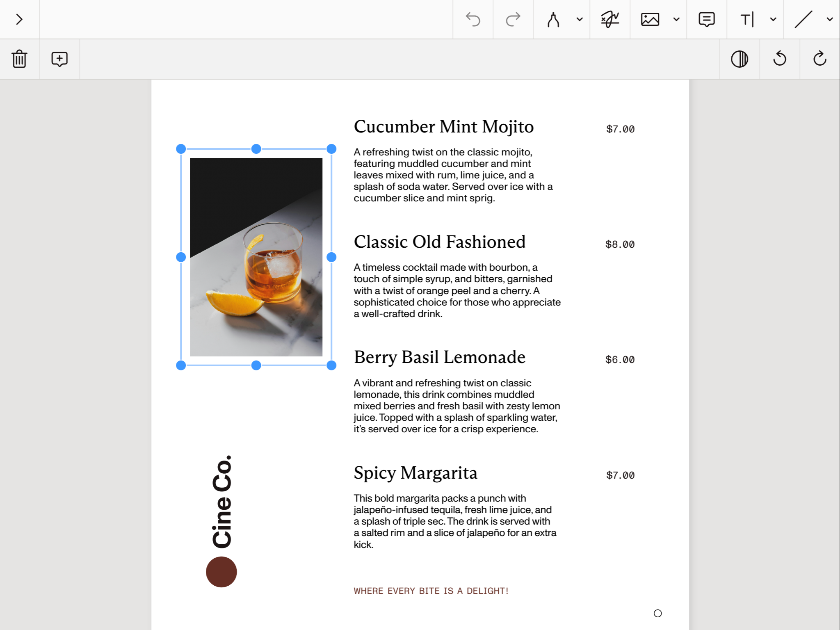
Task: Rotate selected image counterclockwise
Action: click(x=780, y=59)
